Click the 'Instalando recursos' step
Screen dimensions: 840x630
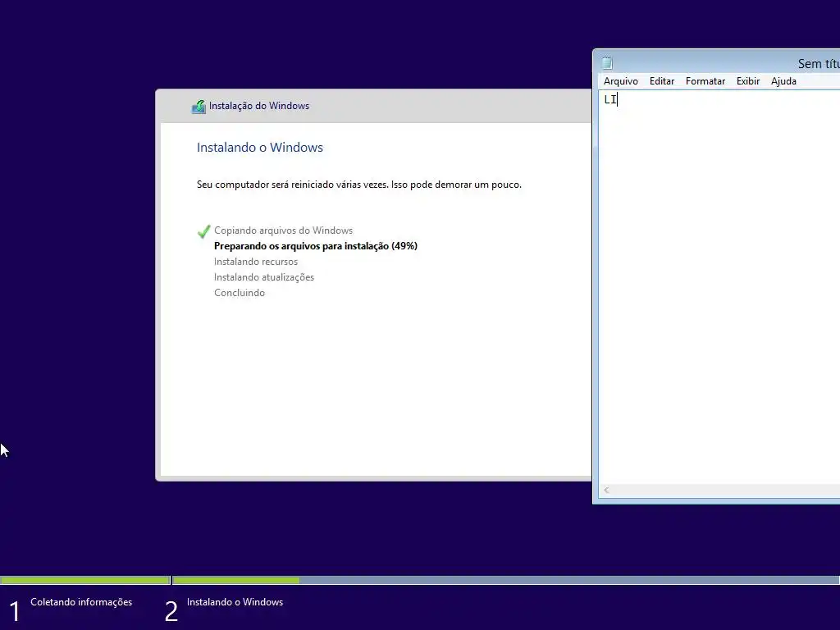point(256,262)
